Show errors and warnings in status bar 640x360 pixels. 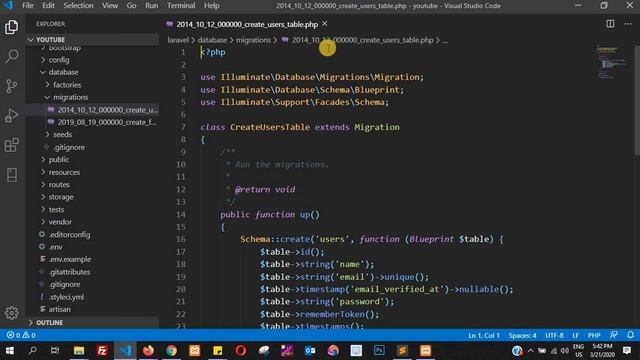point(21,335)
